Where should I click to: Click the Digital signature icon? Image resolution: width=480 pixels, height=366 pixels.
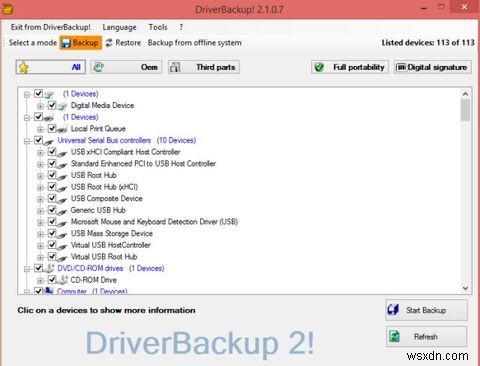point(401,67)
